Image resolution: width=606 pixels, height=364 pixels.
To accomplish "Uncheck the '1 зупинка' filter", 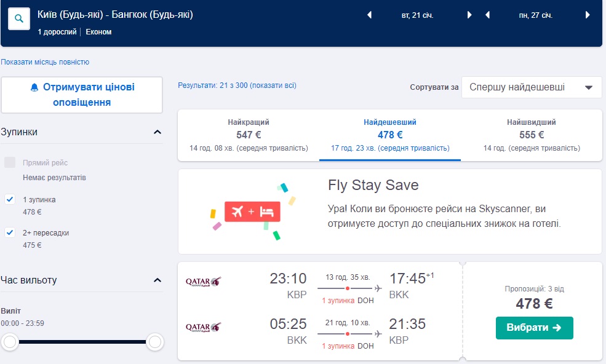I will 10,199.
